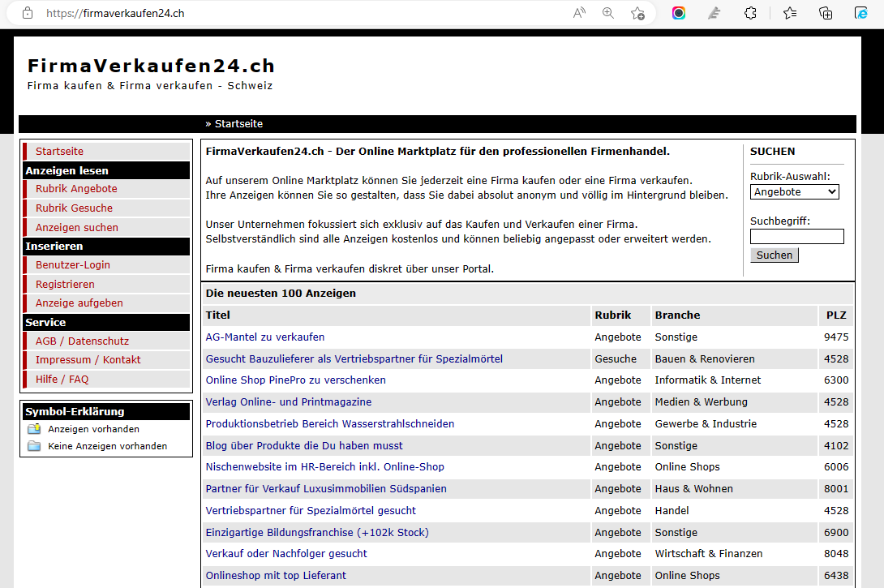Click the Internet Explorer mode icon
This screenshot has width=884, height=588.
tap(861, 13)
